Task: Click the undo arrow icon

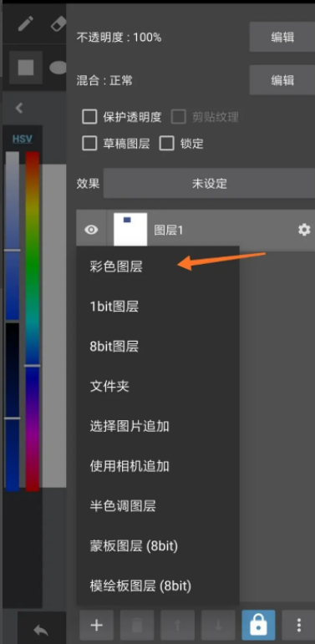Action: [x=41, y=630]
